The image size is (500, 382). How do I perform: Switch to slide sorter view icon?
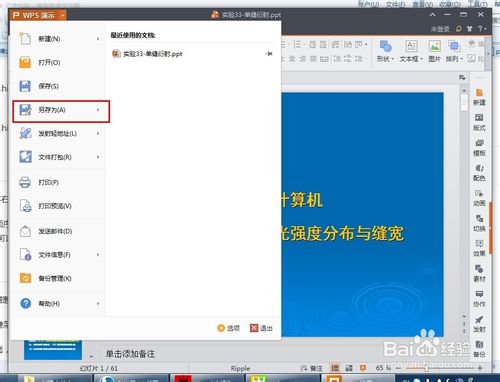click(349, 368)
